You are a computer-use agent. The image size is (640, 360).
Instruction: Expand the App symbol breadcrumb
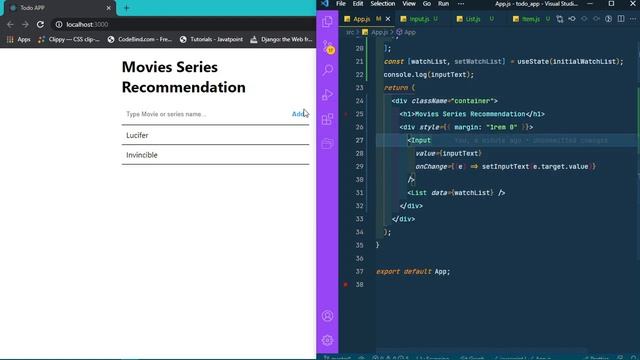click(x=406, y=32)
